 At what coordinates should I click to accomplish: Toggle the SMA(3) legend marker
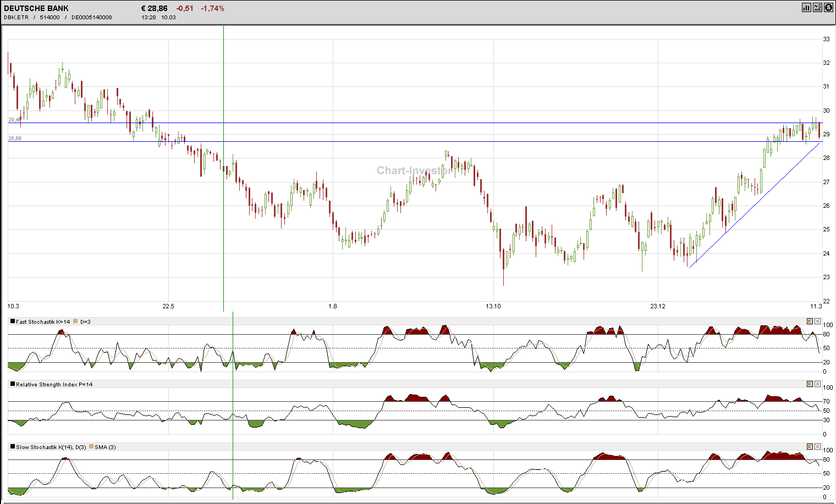tap(92, 447)
